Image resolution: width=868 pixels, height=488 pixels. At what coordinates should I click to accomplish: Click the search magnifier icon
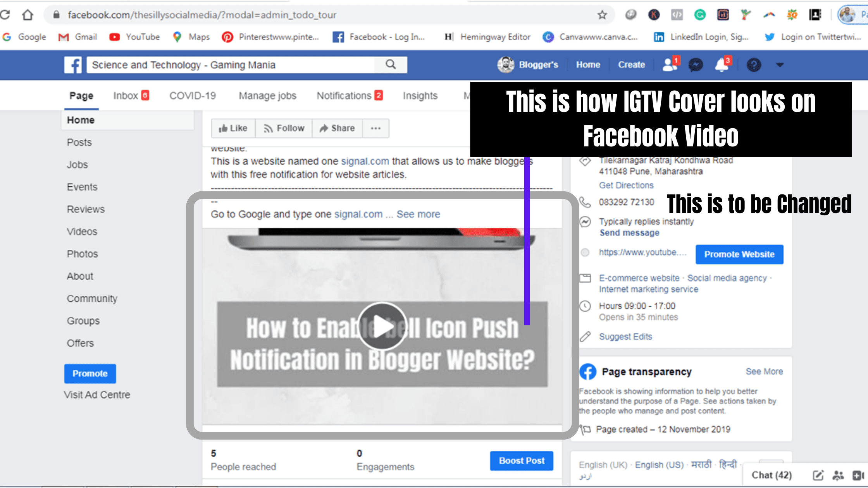391,65
